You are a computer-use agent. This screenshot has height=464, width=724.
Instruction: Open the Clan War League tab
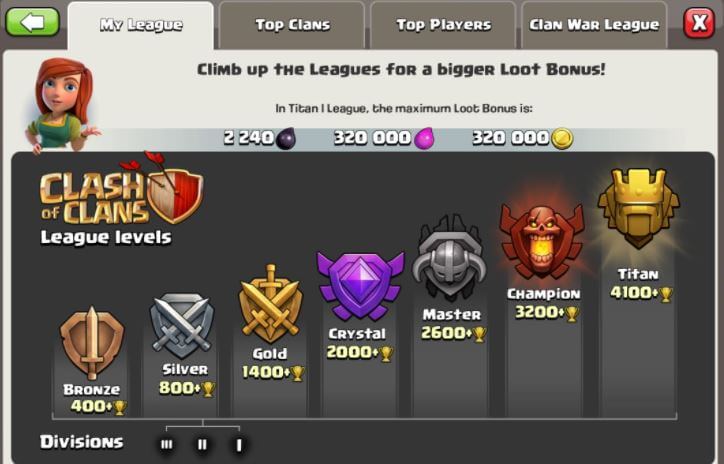click(594, 25)
